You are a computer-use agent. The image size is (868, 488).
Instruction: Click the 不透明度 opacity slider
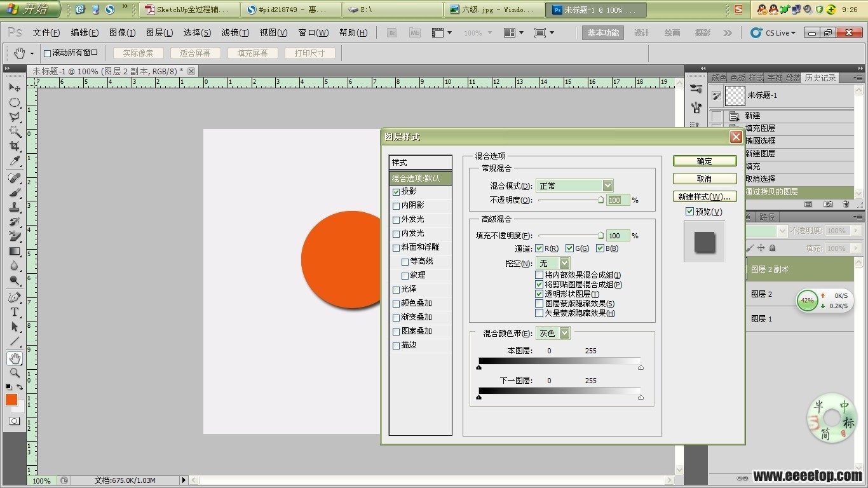[x=570, y=200]
